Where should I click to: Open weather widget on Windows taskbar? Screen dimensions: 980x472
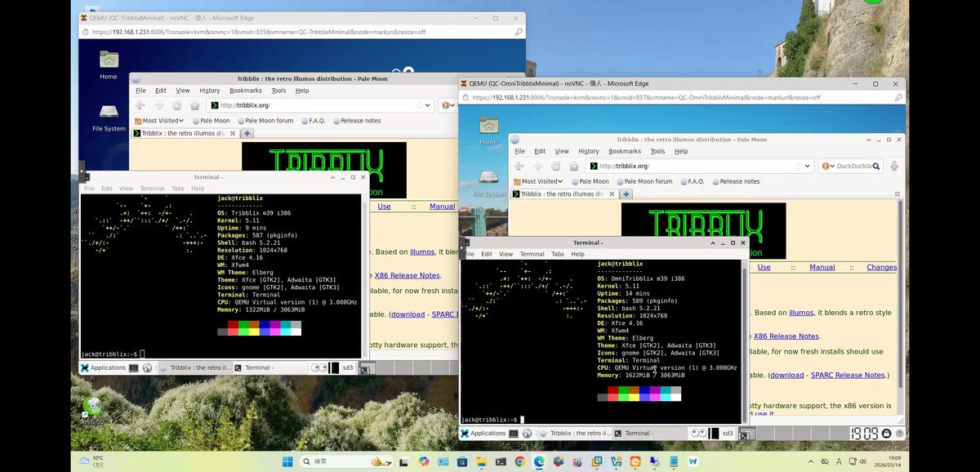click(91, 461)
